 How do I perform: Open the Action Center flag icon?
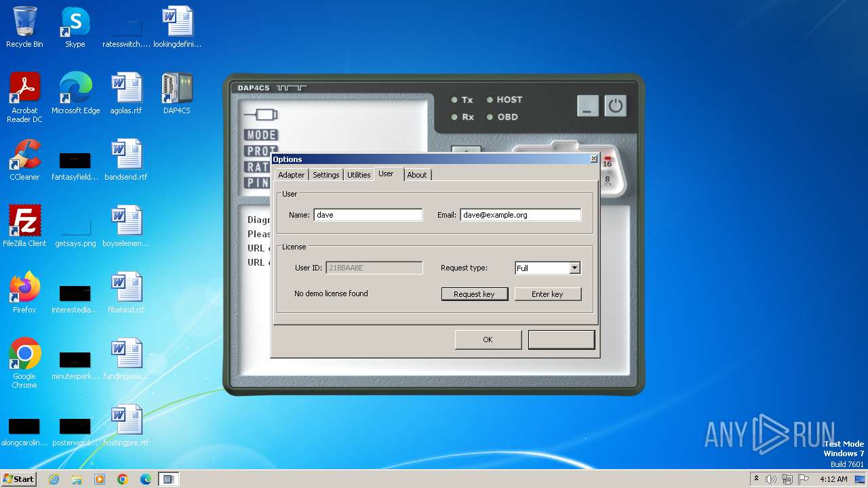(804, 479)
